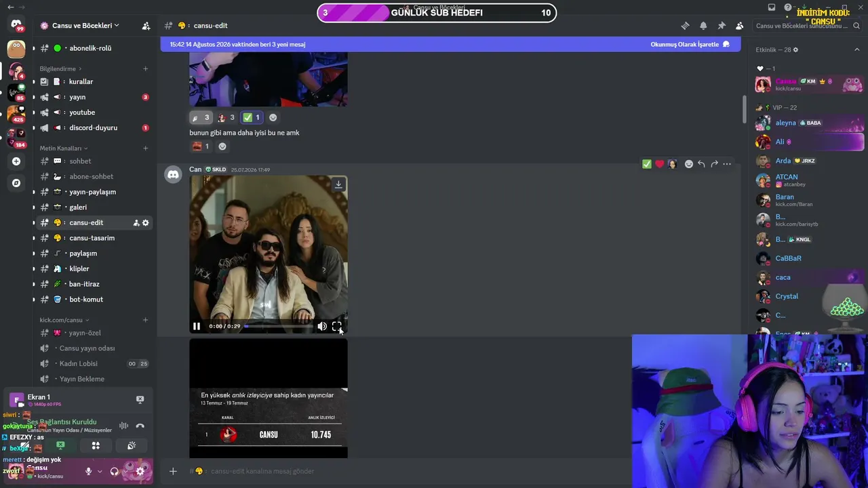Open the help question mark icon
The width and height of the screenshot is (868, 488).
click(787, 7)
